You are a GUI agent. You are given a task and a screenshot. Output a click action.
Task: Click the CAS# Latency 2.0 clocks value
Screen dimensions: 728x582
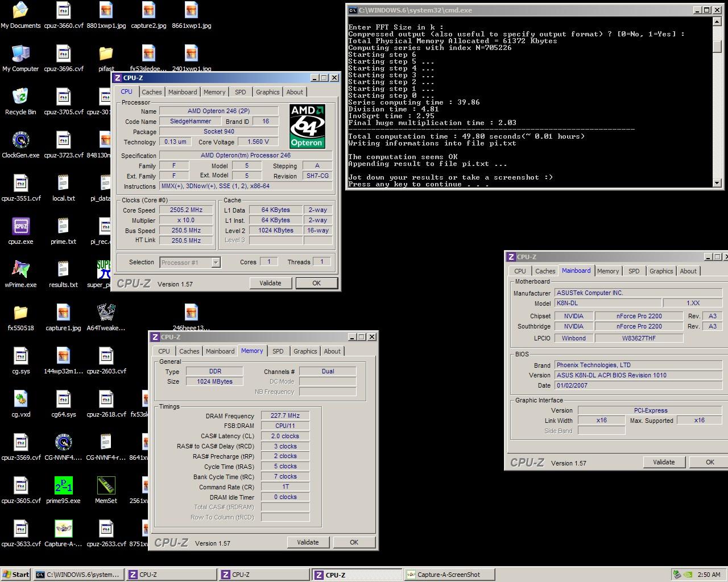point(285,436)
